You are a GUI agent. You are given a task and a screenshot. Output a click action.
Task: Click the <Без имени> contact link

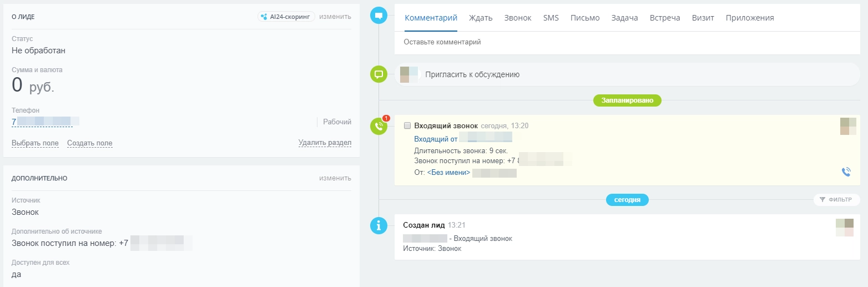pyautogui.click(x=448, y=173)
